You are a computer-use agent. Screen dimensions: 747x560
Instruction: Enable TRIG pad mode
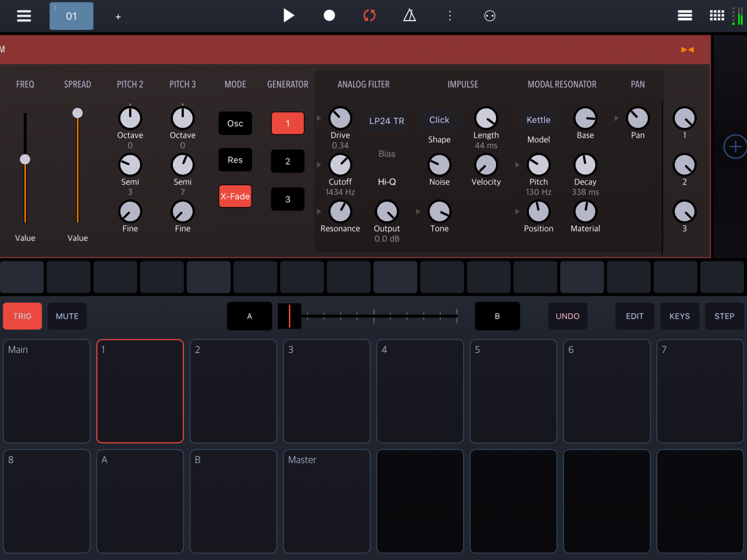pos(22,316)
